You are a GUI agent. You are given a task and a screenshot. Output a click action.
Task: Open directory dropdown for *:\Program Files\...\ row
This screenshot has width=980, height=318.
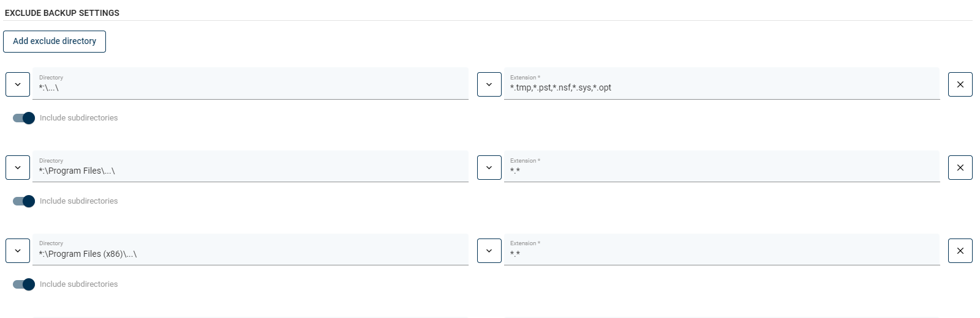click(18, 168)
